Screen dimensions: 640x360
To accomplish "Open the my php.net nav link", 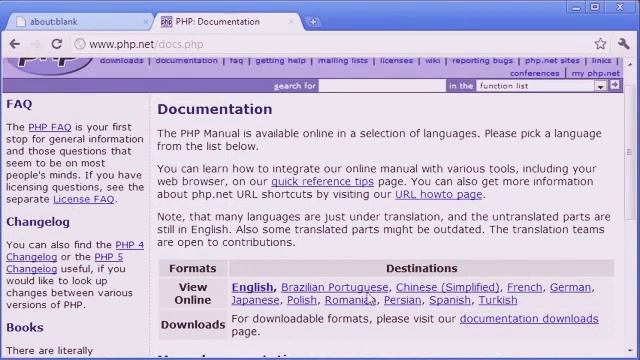I will pyautogui.click(x=596, y=73).
